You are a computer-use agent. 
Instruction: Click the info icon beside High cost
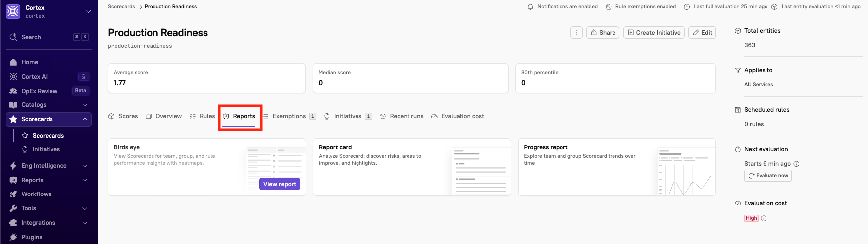tap(764, 218)
